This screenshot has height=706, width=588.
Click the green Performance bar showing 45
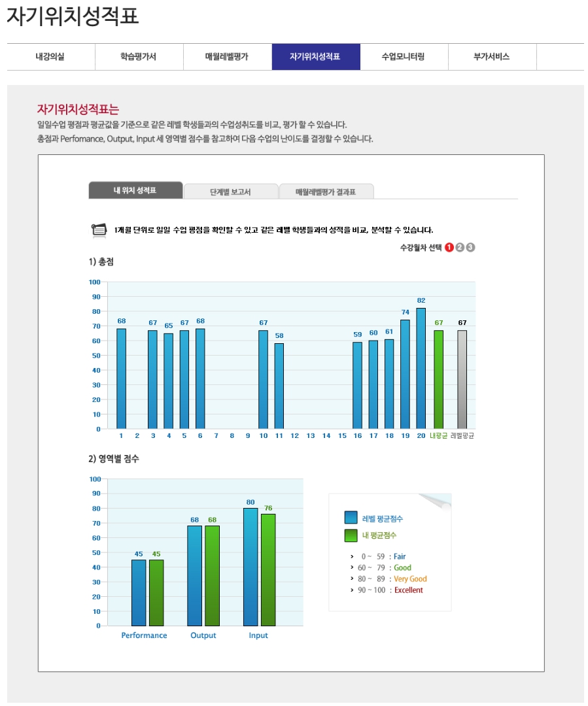(x=156, y=592)
